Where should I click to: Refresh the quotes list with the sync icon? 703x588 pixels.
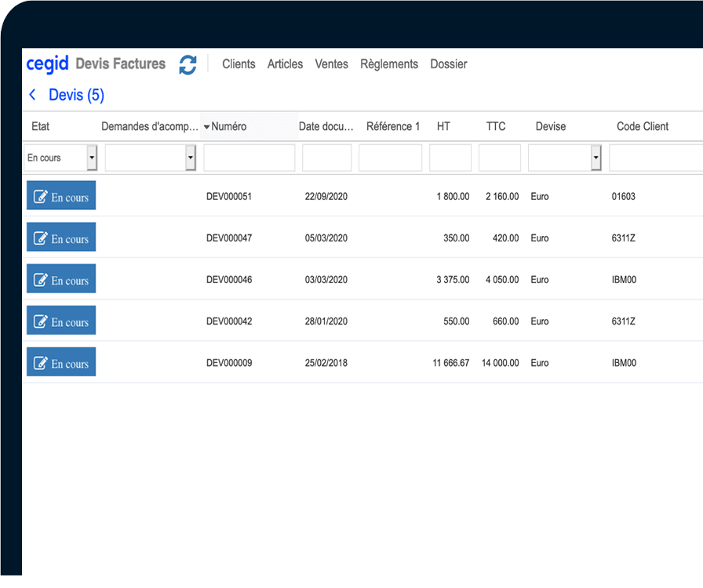pyautogui.click(x=188, y=66)
